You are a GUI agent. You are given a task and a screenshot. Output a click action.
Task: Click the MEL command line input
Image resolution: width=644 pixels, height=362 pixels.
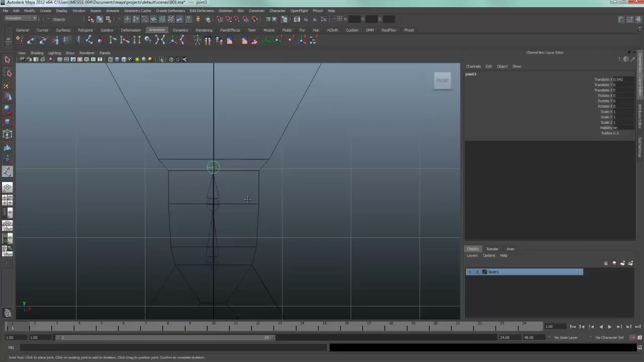173,347
